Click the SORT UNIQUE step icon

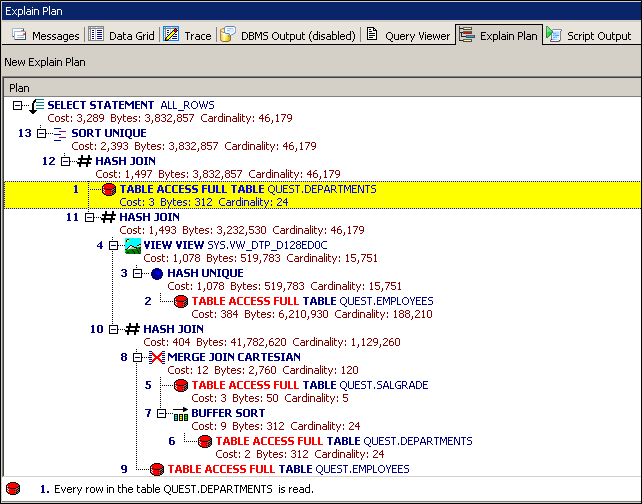pos(59,133)
